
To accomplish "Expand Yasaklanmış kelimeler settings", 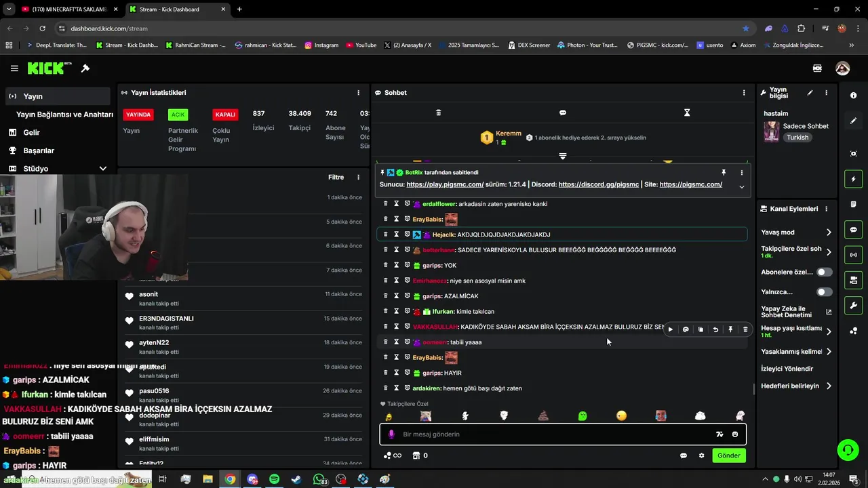I will pyautogui.click(x=829, y=352).
